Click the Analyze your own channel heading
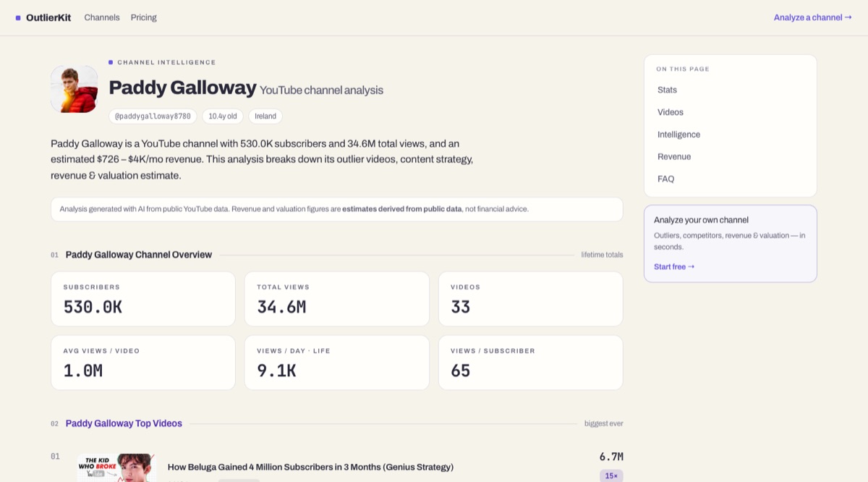 [x=701, y=220]
